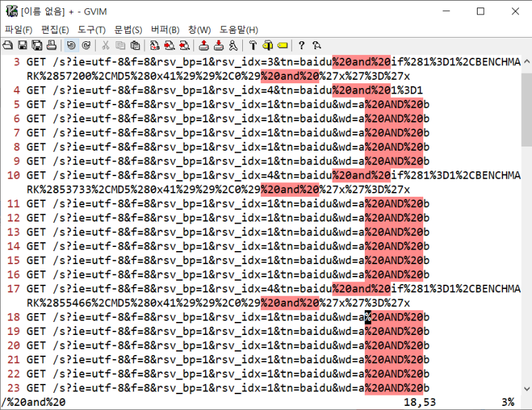
Task: Click the Save All files icon
Action: pos(37,45)
